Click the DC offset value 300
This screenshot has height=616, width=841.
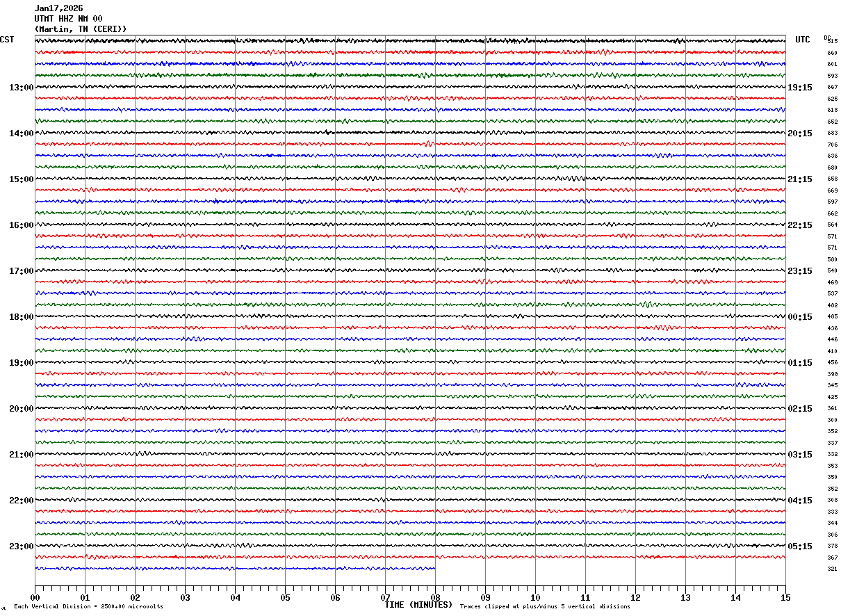(x=832, y=420)
